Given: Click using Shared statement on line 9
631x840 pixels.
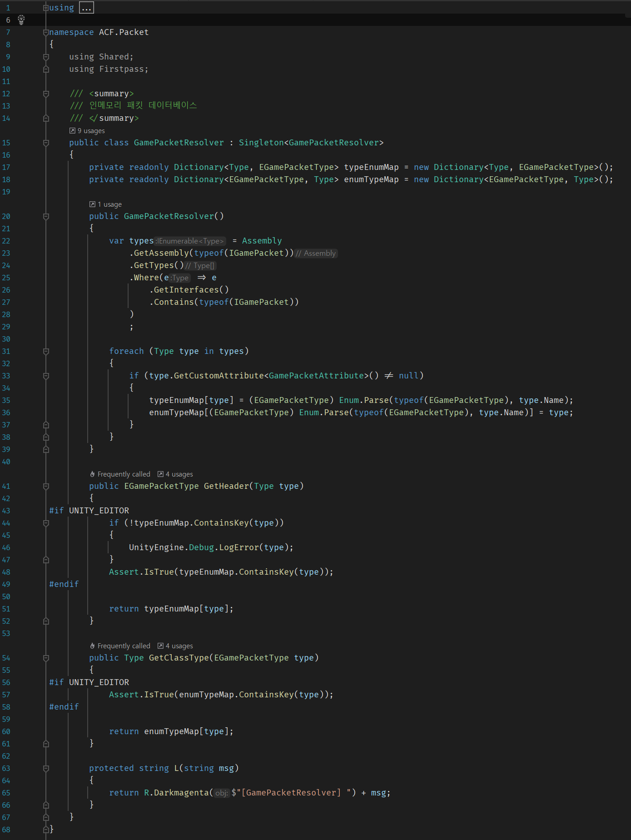Looking at the screenshot, I should click(x=101, y=57).
